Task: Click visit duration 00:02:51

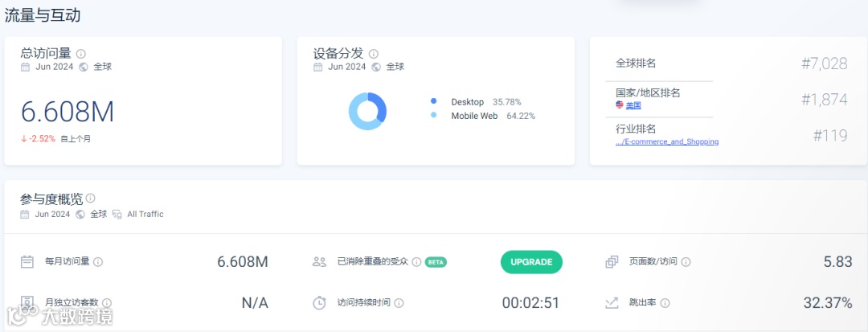Action: [x=531, y=303]
